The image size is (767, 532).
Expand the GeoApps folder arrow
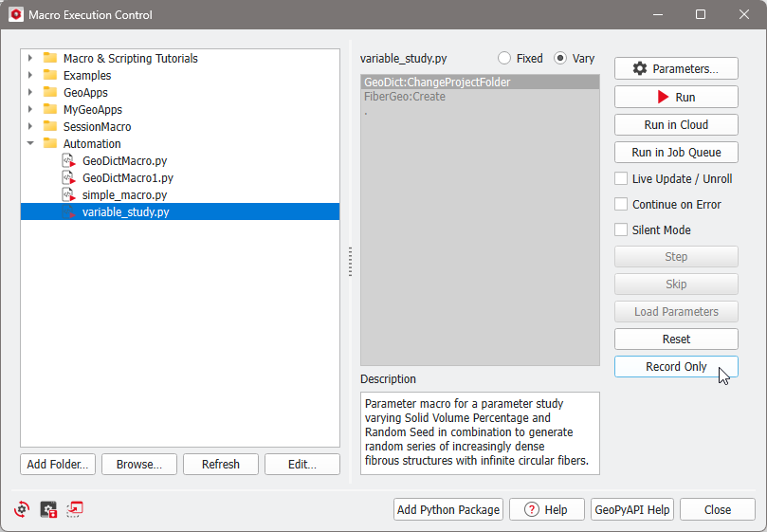coord(30,93)
